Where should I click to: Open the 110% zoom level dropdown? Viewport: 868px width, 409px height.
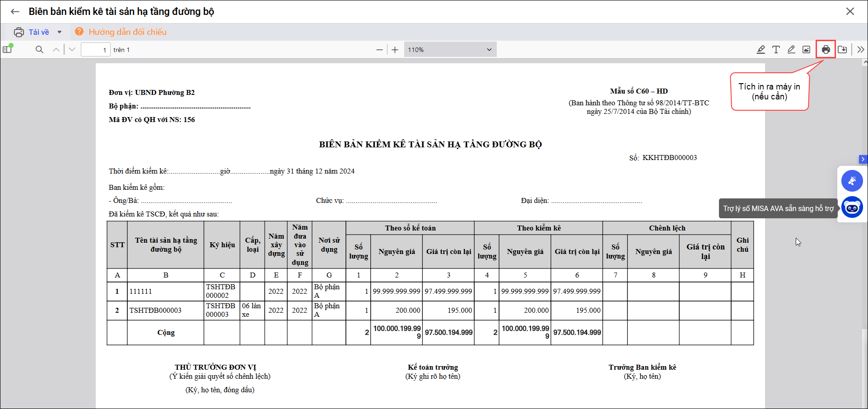[449, 50]
